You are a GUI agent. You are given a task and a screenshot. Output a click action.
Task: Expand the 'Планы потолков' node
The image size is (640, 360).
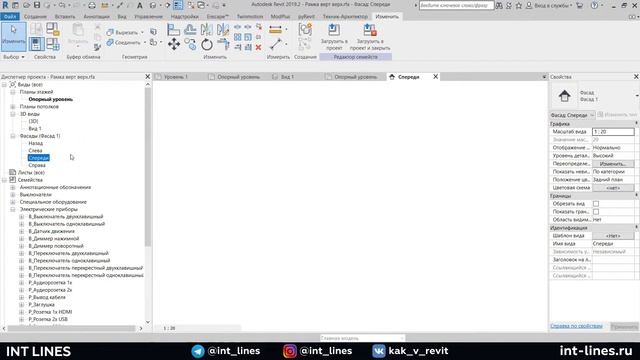(13, 107)
